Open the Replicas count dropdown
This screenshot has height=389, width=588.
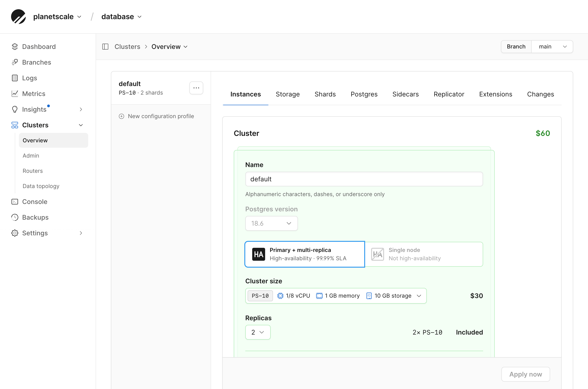258,332
